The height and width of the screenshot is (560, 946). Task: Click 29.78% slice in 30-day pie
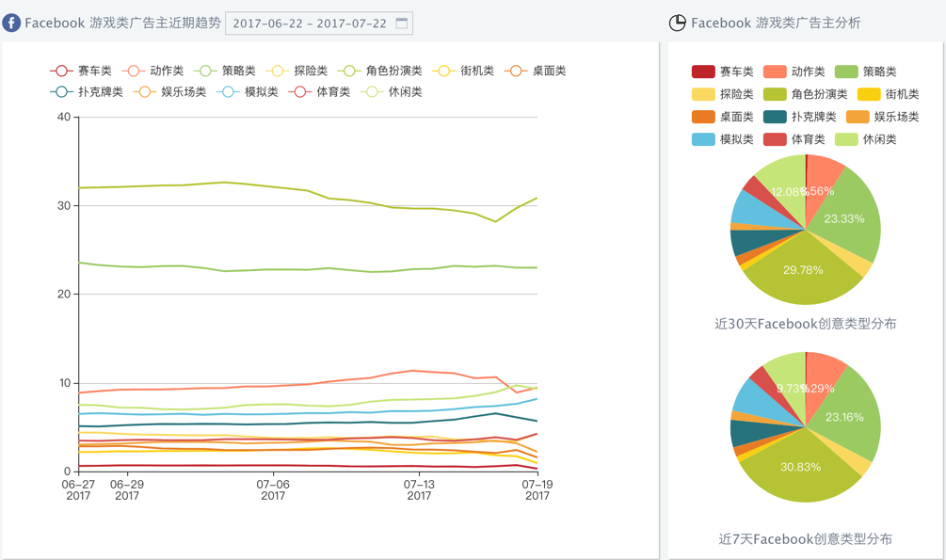tap(802, 273)
